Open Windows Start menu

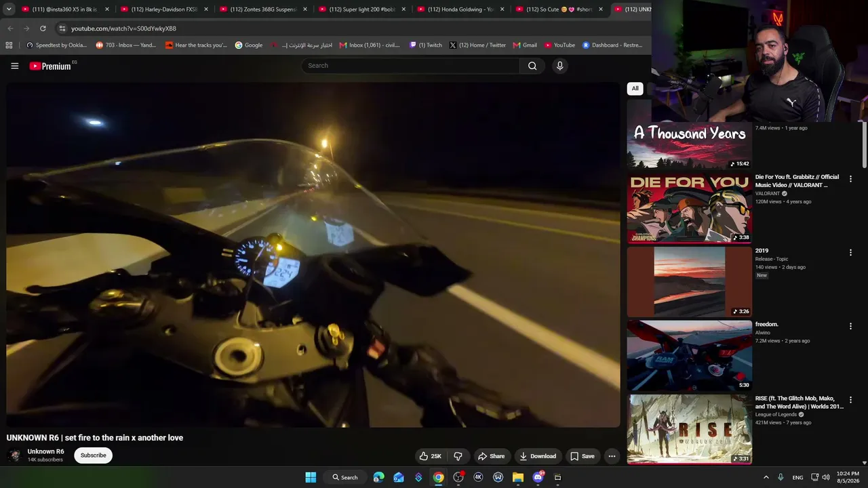311,477
